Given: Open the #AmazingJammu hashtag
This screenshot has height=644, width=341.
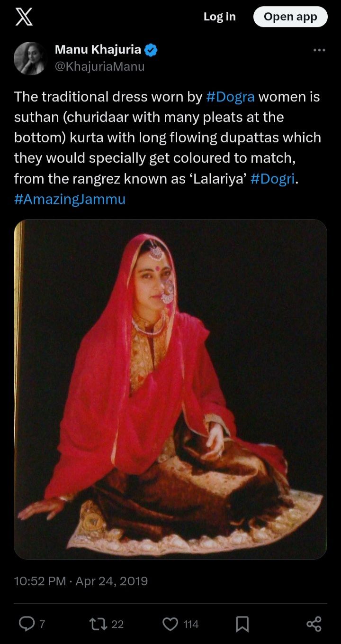Looking at the screenshot, I should pyautogui.click(x=70, y=199).
